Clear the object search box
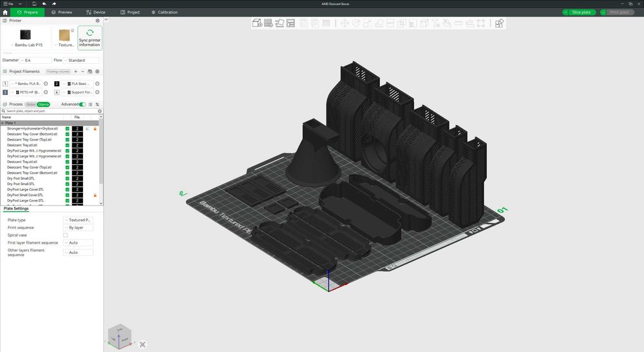The height and width of the screenshot is (352, 644). coord(99,111)
